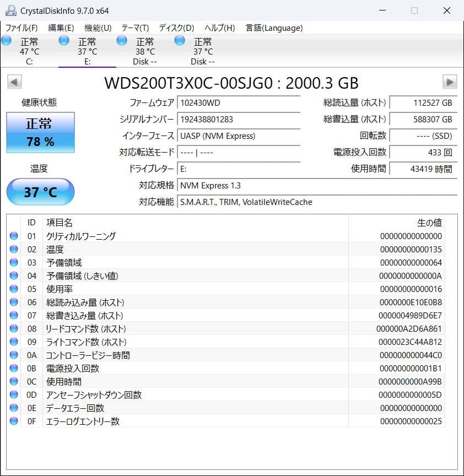Click the status dot beside 温度 attribute
The width and height of the screenshot is (464, 476).
click(x=14, y=249)
